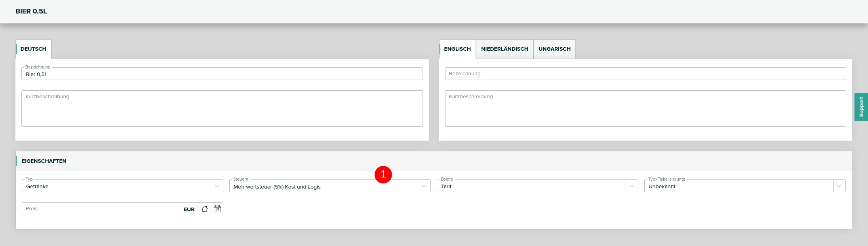This screenshot has width=868, height=246.
Task: Click the red number 1 badge
Action: coord(383,175)
